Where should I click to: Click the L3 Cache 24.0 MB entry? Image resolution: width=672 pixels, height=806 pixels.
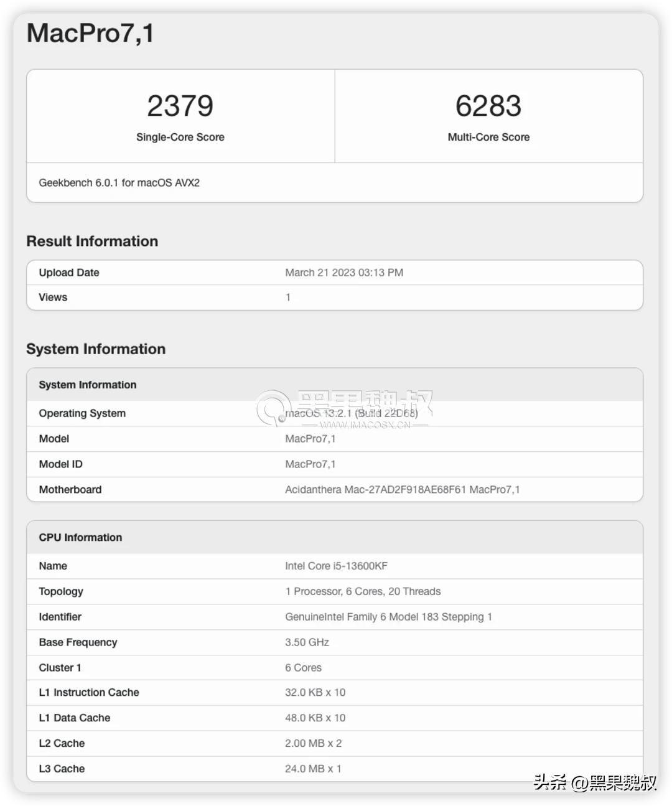[x=313, y=769]
